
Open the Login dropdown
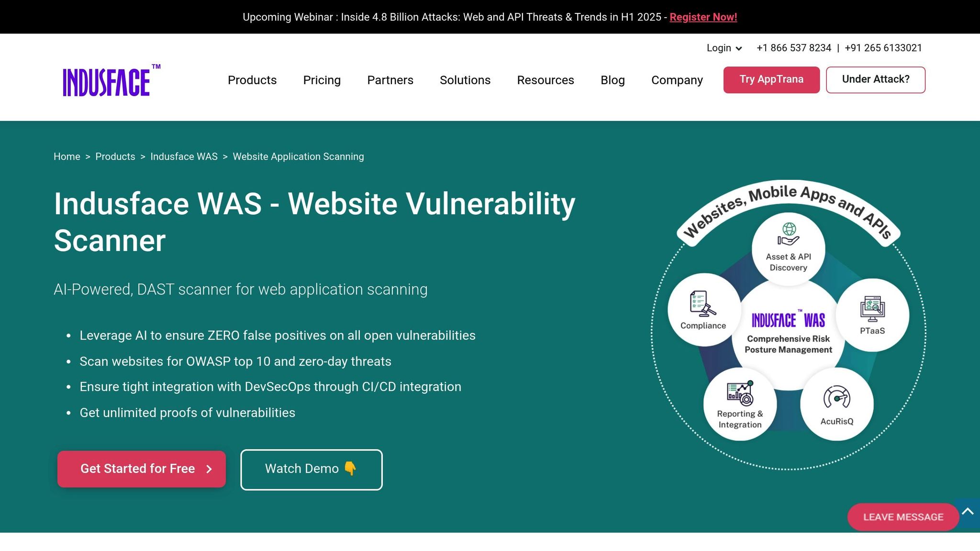724,48
